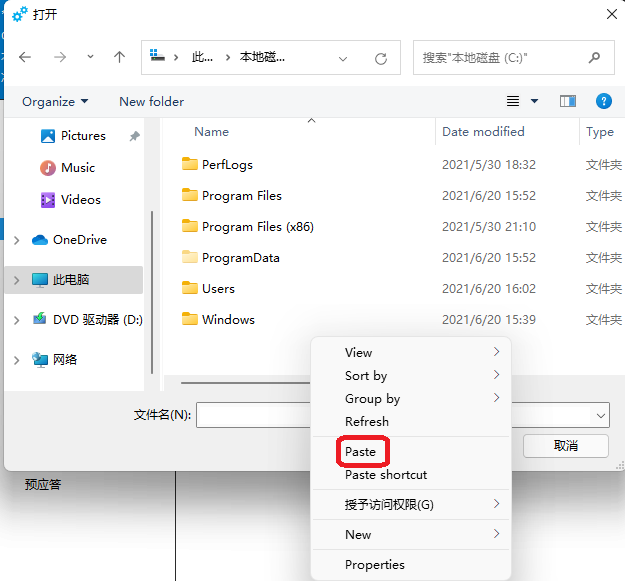The height and width of the screenshot is (581, 625).
Task: Click the New folder button
Action: point(151,101)
